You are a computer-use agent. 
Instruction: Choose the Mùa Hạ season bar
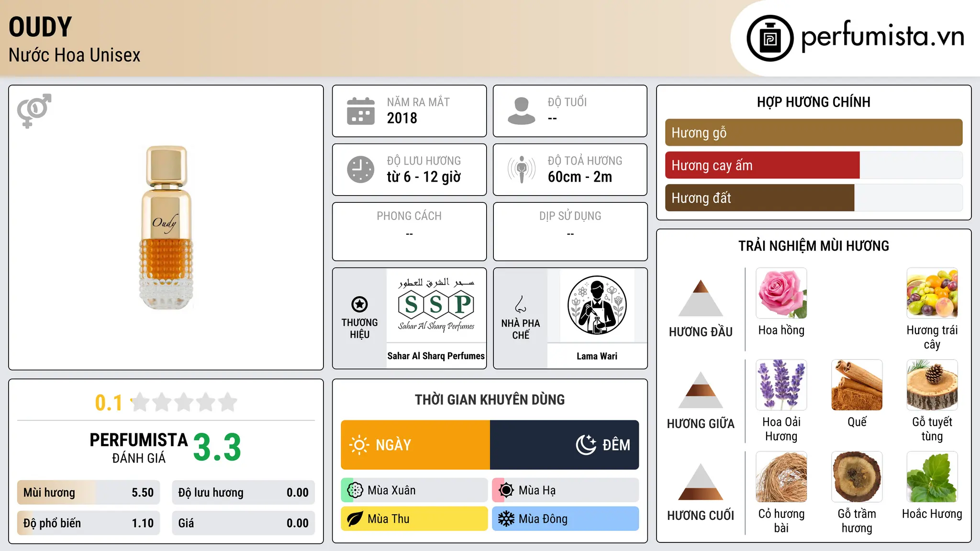[x=566, y=490]
